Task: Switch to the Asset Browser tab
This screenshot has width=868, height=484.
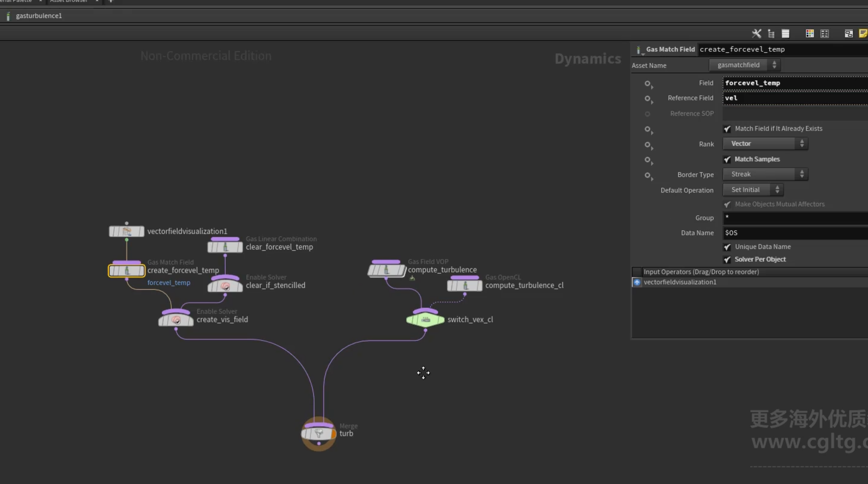Action: pyautogui.click(x=69, y=1)
